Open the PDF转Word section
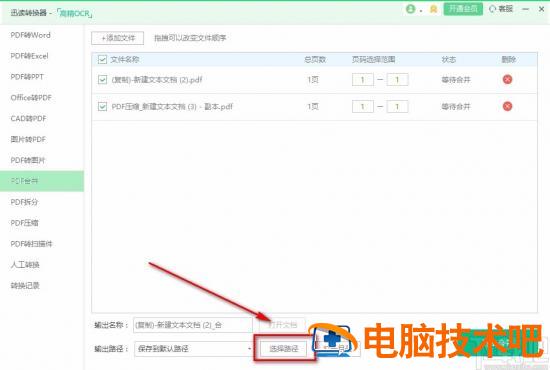 tap(31, 35)
